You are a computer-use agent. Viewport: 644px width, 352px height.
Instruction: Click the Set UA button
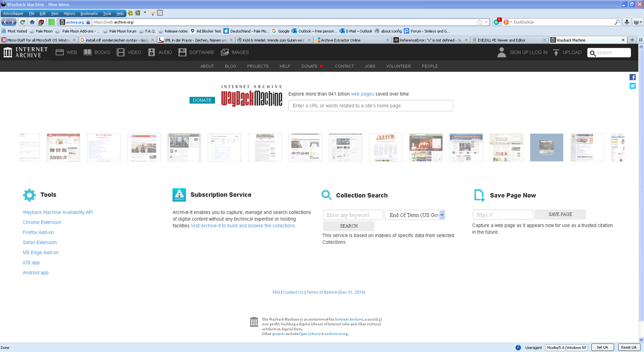[x=602, y=347]
